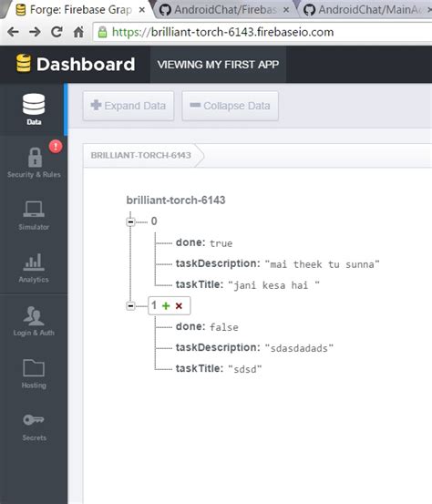
Task: Click the BRILLIANT-TORCH-6143 breadcrumb
Action: pos(140,155)
